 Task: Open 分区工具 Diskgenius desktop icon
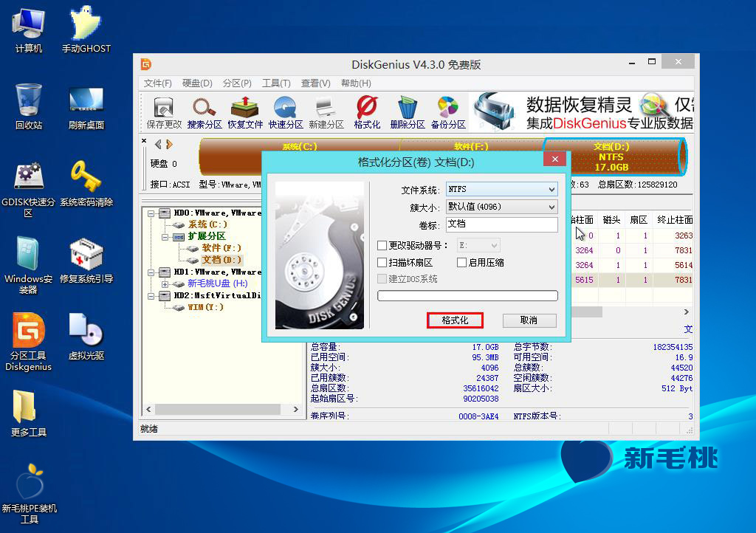point(29,342)
